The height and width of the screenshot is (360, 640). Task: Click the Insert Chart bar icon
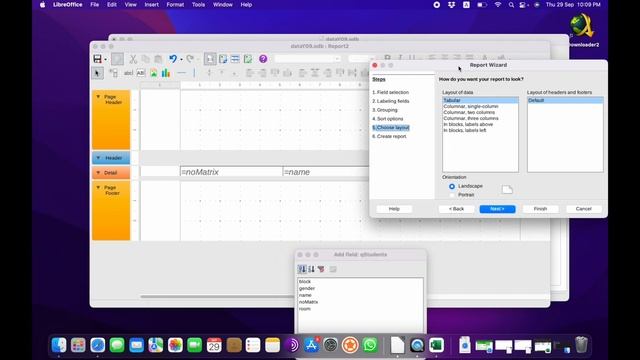click(165, 73)
